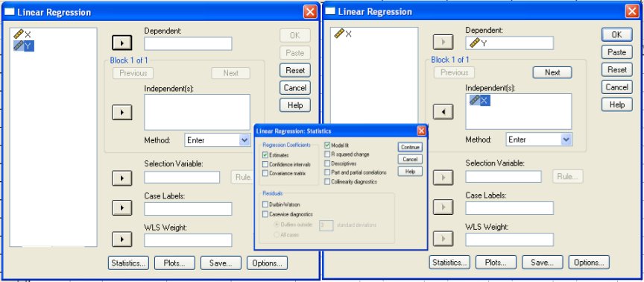Click Reset in left window
644x282 pixels.
[x=295, y=70]
